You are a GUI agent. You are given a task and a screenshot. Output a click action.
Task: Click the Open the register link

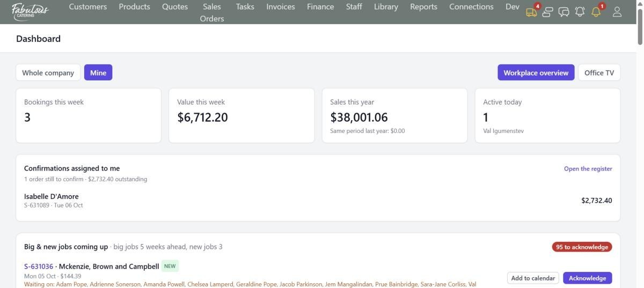588,168
